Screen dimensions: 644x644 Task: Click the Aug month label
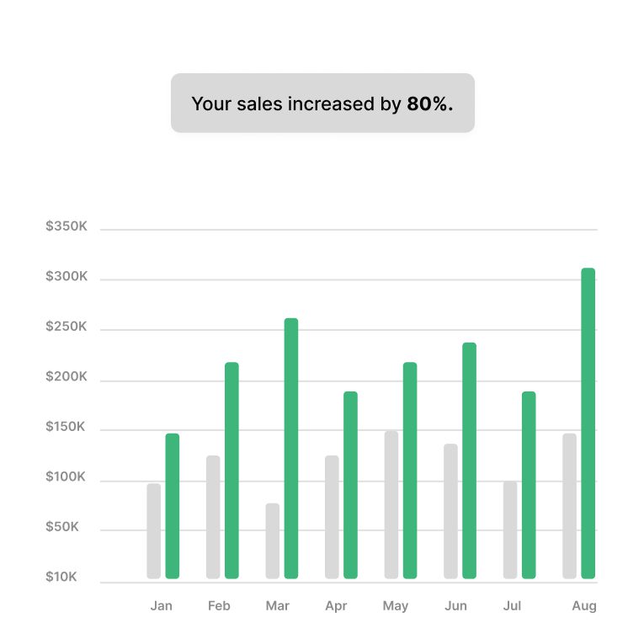tap(584, 606)
